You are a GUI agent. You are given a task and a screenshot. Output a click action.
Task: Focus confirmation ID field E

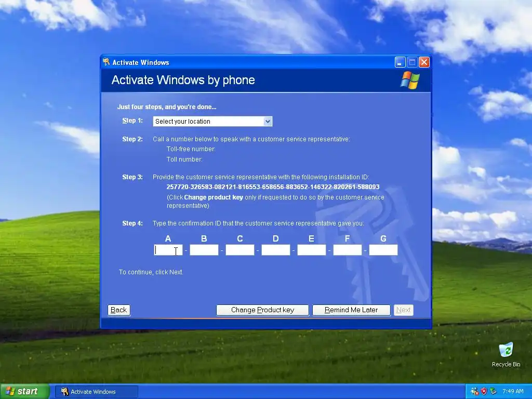pos(312,250)
